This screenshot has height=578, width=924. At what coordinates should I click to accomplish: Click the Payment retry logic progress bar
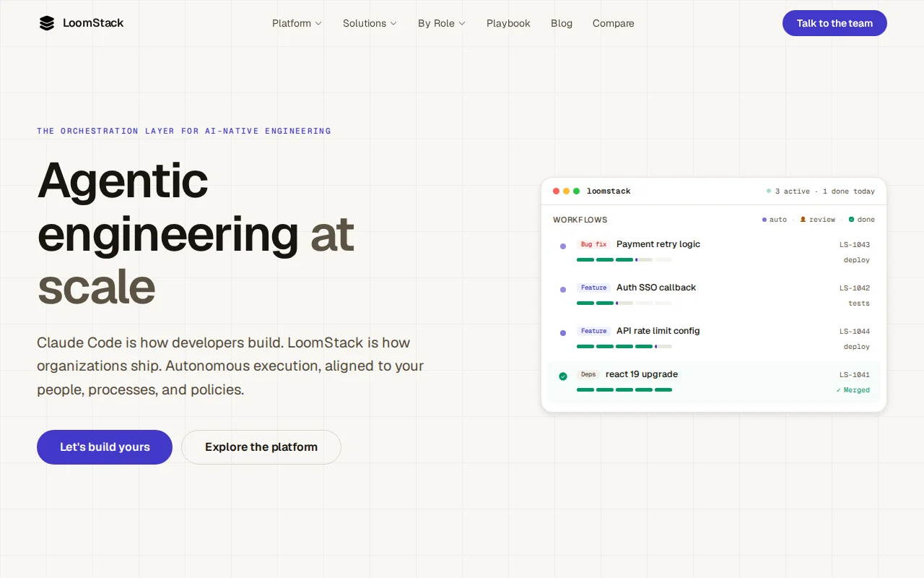pyautogui.click(x=624, y=259)
